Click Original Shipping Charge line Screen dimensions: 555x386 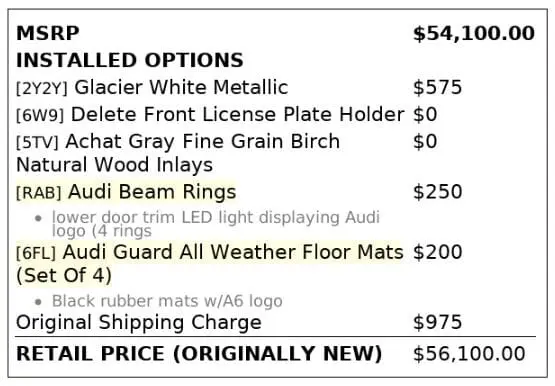[139, 323]
